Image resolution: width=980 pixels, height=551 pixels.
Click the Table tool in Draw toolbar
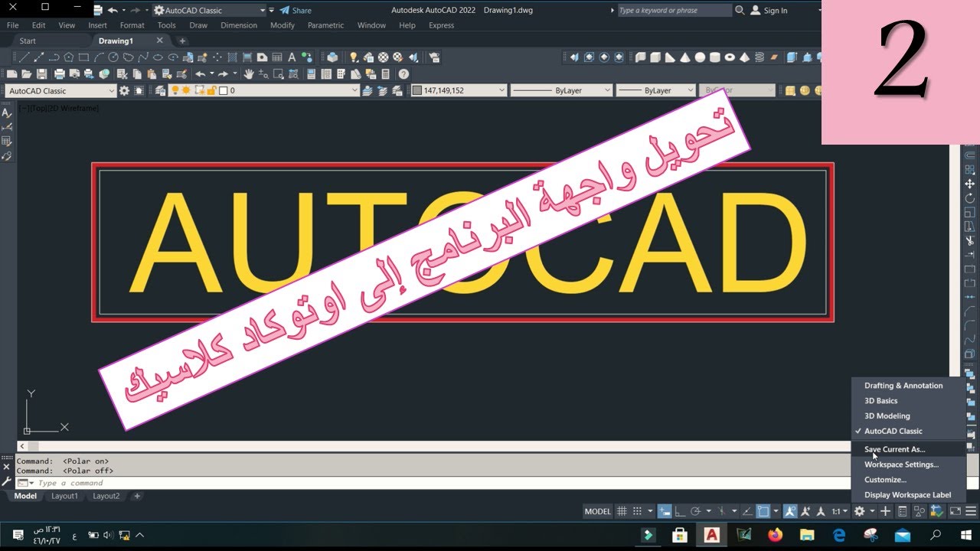(277, 57)
